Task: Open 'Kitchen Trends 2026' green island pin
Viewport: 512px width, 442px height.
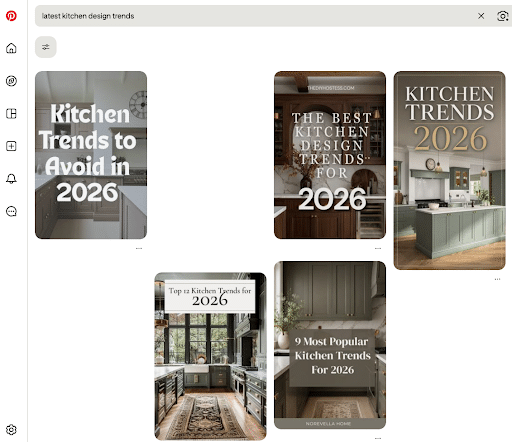Action: point(449,170)
